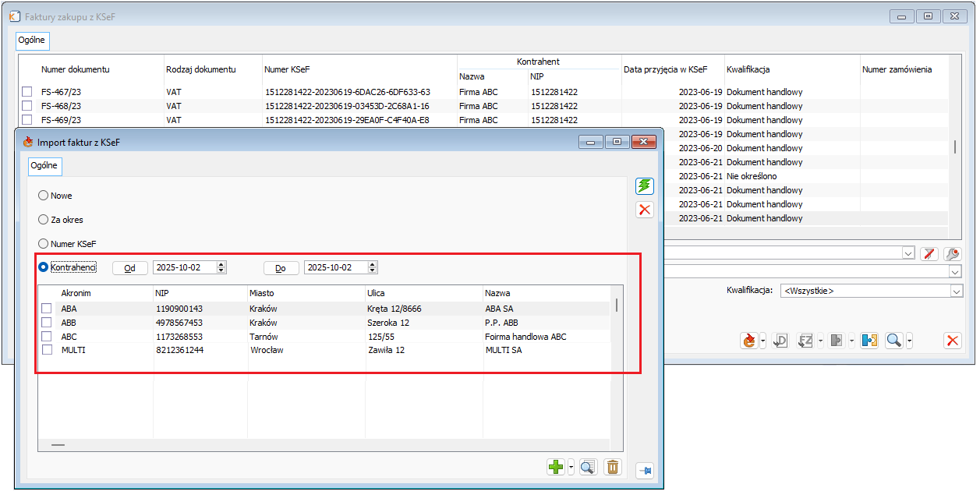Viewport: 980px width, 491px height.
Task: Select the Kręta 12/8666 street cell
Action: click(x=394, y=309)
